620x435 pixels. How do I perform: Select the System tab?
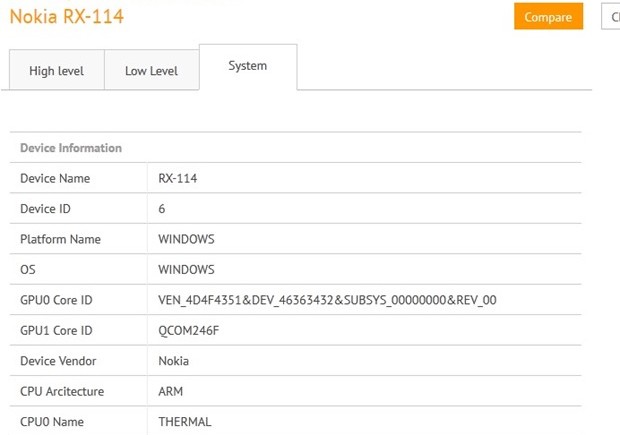[247, 66]
